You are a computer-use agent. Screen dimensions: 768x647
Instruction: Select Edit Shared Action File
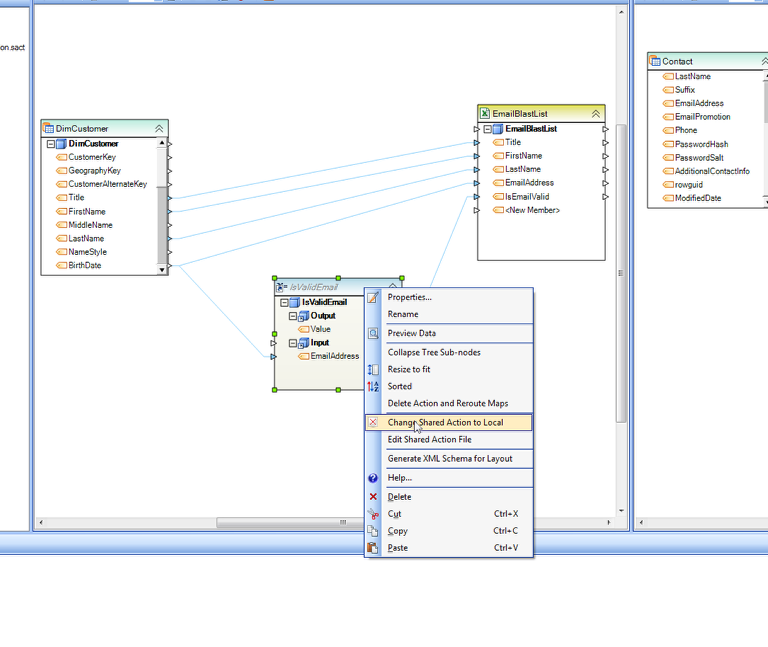point(429,440)
